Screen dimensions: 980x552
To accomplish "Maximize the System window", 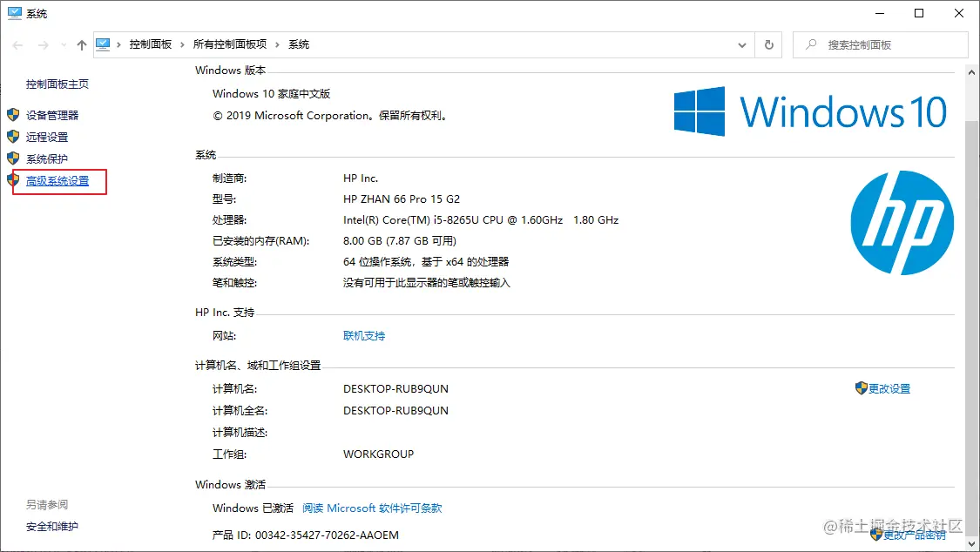I will point(919,13).
